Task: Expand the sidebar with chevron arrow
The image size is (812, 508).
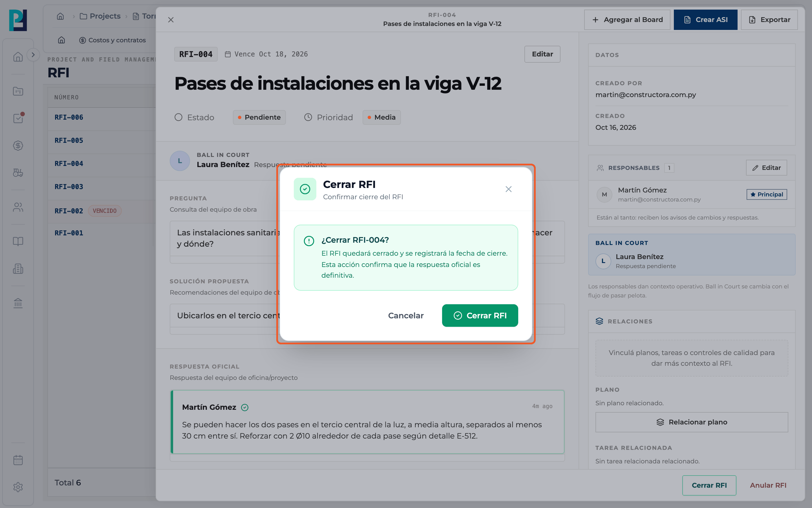Action: [33, 55]
